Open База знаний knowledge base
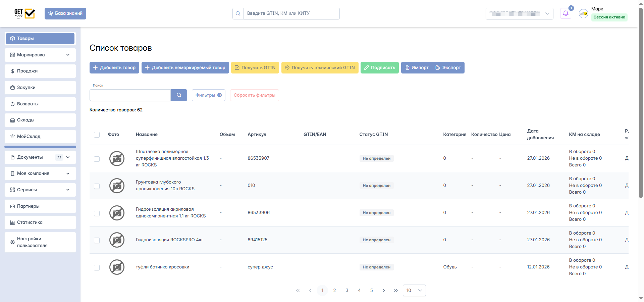 65,13
